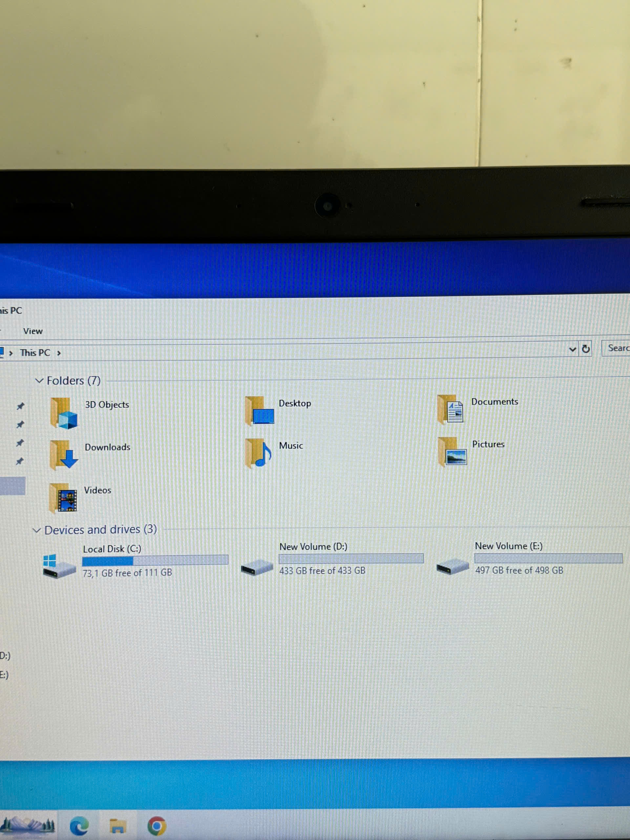Click the refresh icon in address bar
The height and width of the screenshot is (840, 630).
tap(586, 348)
